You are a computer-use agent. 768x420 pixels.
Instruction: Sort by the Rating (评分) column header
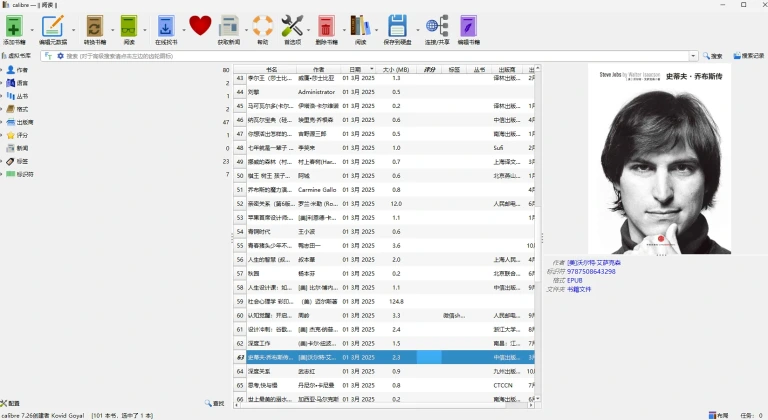click(x=430, y=70)
